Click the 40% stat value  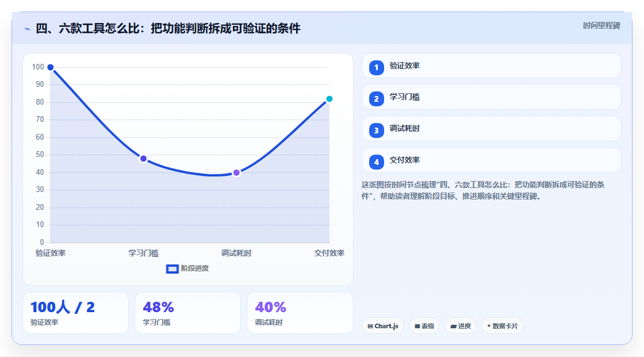(270, 308)
